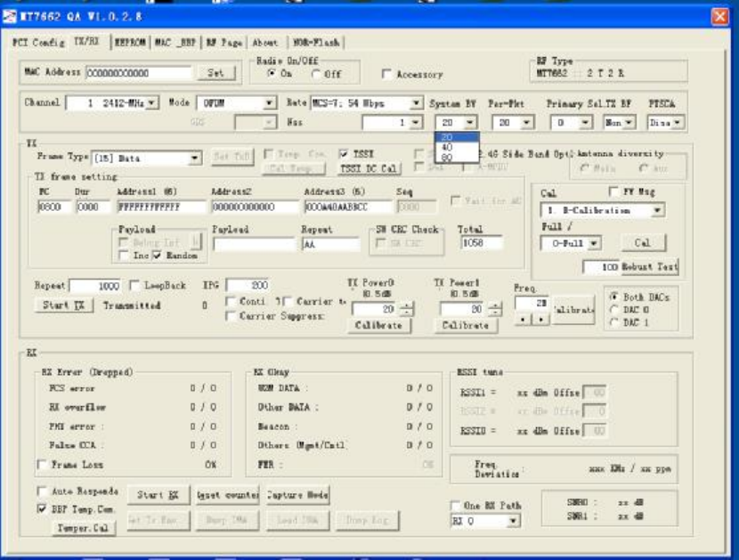Viewport: 739px width, 560px height.
Task: Click the IPG input field
Action: point(248,285)
